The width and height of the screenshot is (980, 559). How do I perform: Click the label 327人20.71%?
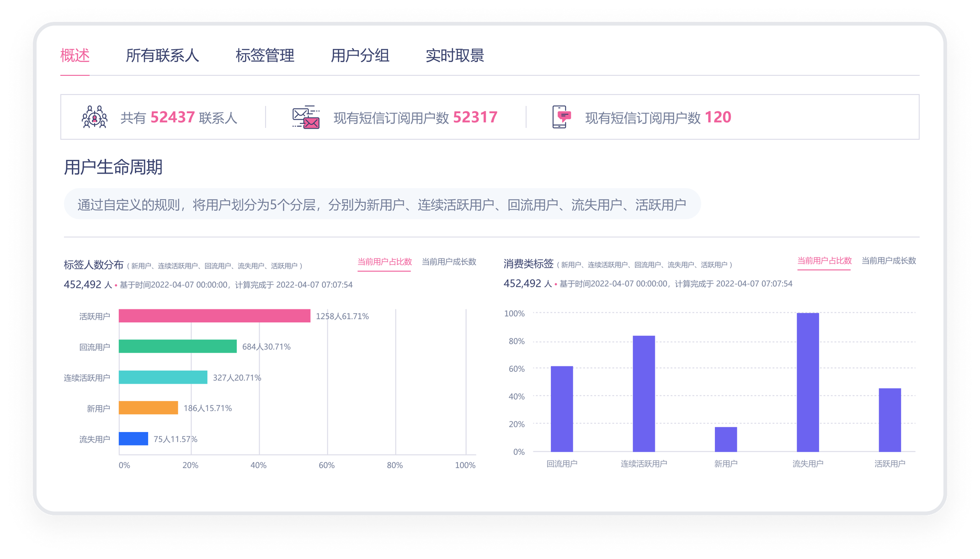tap(237, 378)
